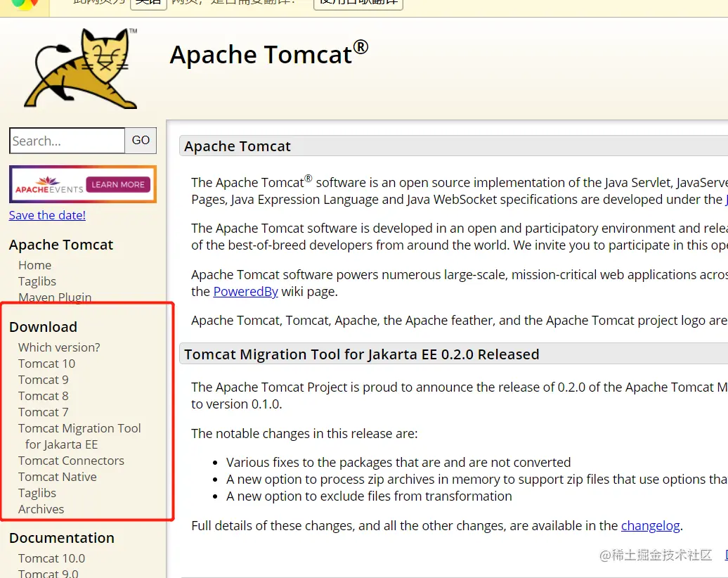This screenshot has height=578, width=728.
Task: Open the Which version? link
Action: [x=59, y=347]
